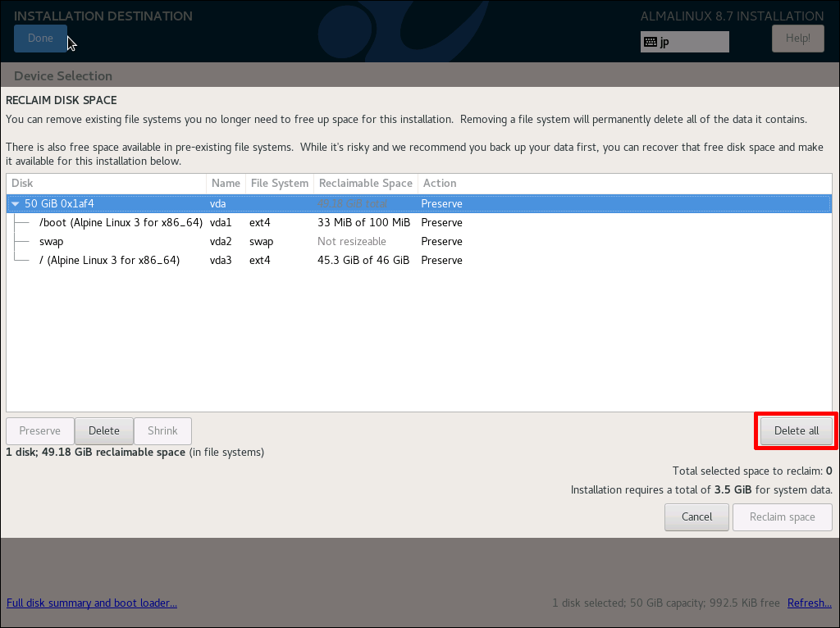Click the Delete all button
Viewport: 840px width, 628px height.
point(796,431)
